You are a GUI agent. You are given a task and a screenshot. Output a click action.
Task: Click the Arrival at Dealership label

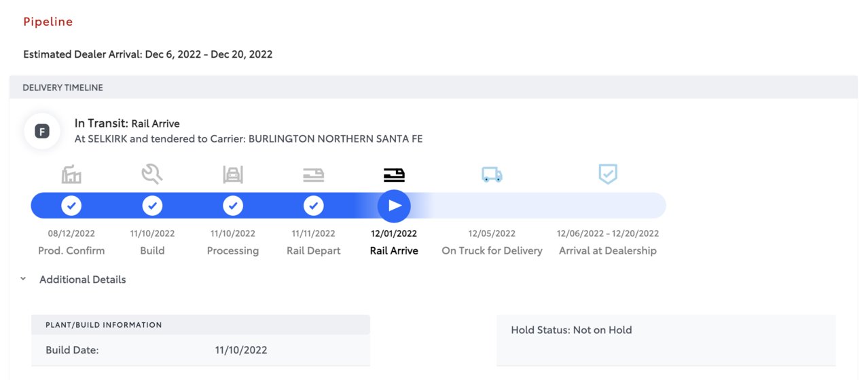click(608, 251)
